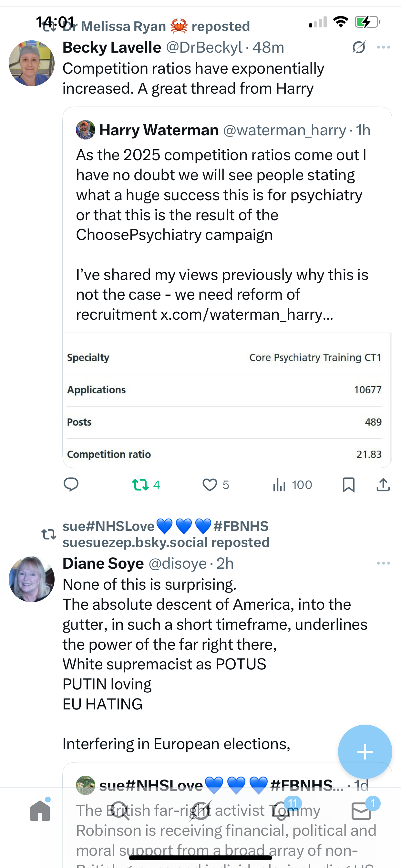
Task: Share Becky Lavelle's post
Action: coord(383,485)
